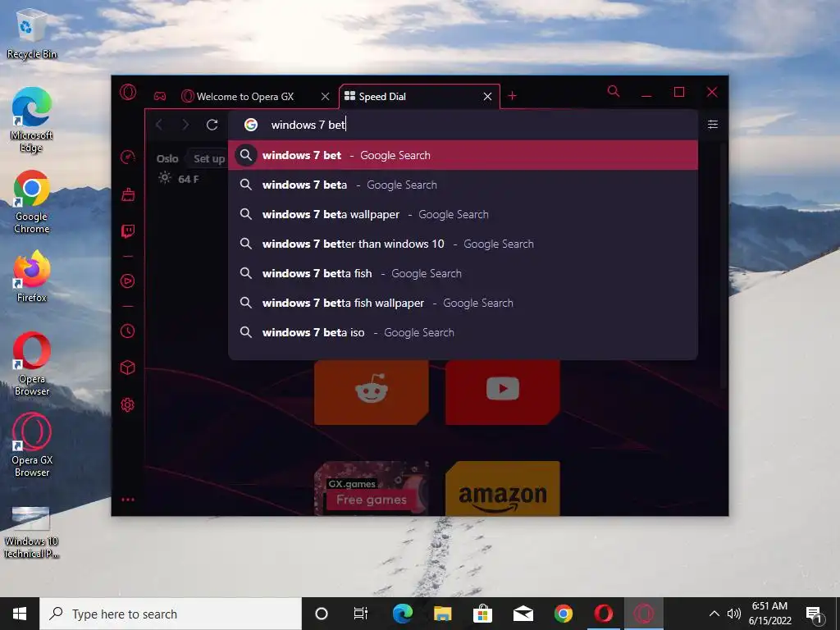Click the taskbar 'Type here to search' box
This screenshot has width=840, height=630.
point(171,614)
